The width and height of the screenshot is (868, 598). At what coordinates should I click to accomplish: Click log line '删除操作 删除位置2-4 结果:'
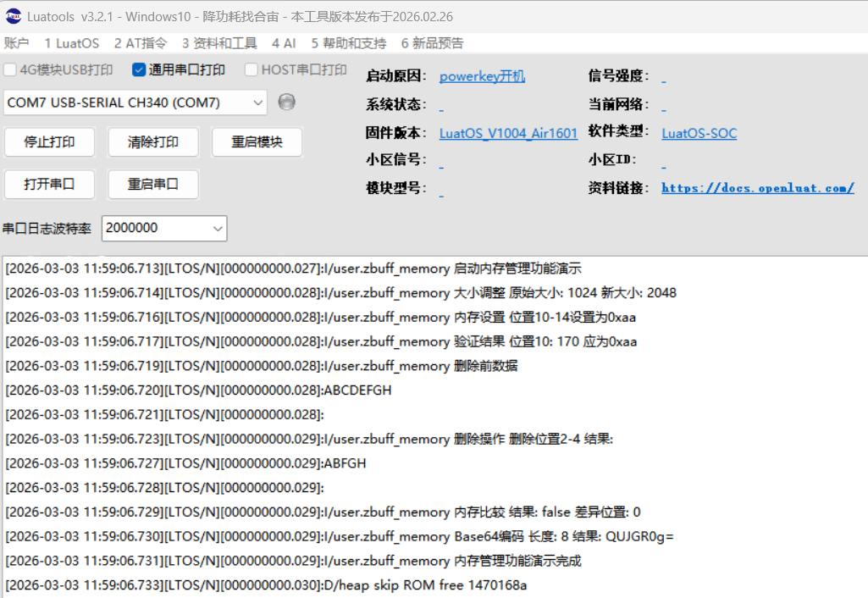point(309,439)
